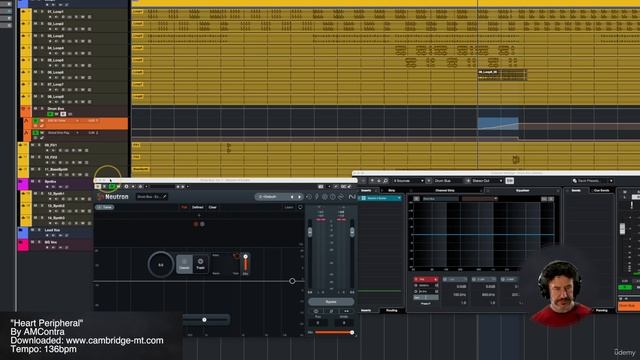Select the 09_FX1 track name
Viewport: 640px width, 360px height.
coord(51,145)
